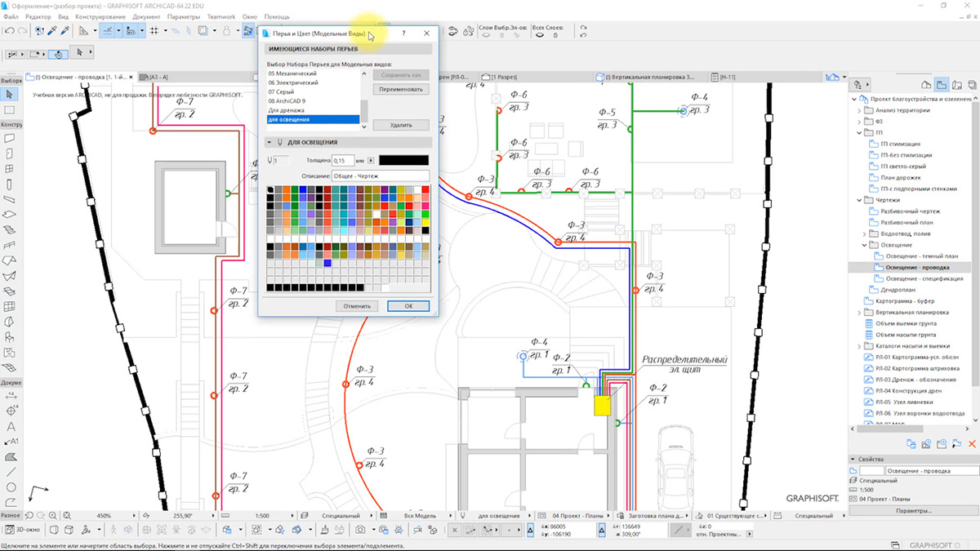Click the Grid snap icon in toolbar
The height and width of the screenshot is (551, 980).
154,30
